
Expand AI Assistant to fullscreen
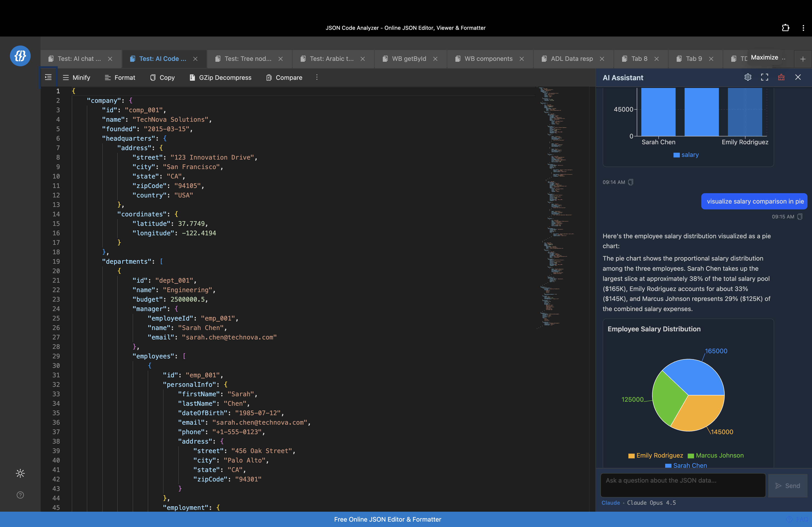pos(764,77)
